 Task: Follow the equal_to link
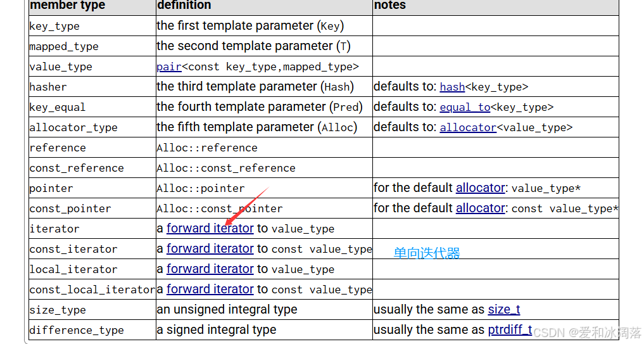coord(465,107)
